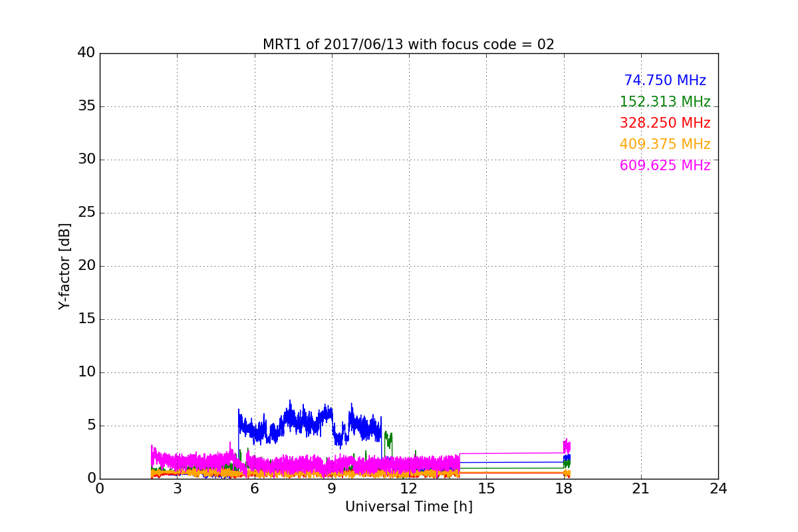798x532 pixels.
Task: Click the y-axis tick label 40
Action: (86, 53)
